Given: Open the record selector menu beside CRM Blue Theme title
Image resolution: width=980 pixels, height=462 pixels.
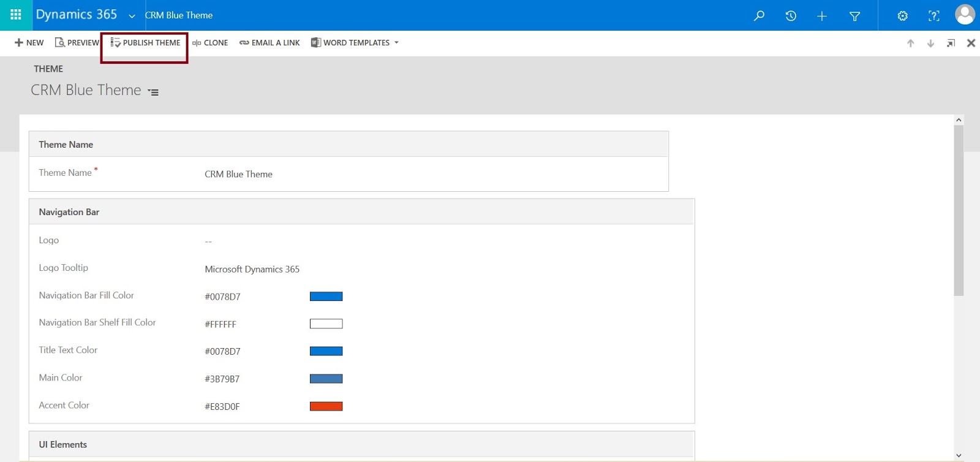Looking at the screenshot, I should click(153, 92).
